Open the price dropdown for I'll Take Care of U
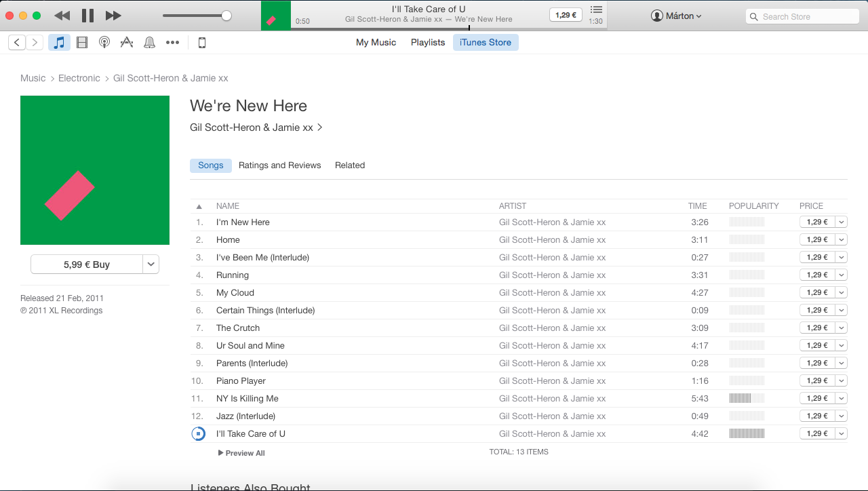 (842, 433)
